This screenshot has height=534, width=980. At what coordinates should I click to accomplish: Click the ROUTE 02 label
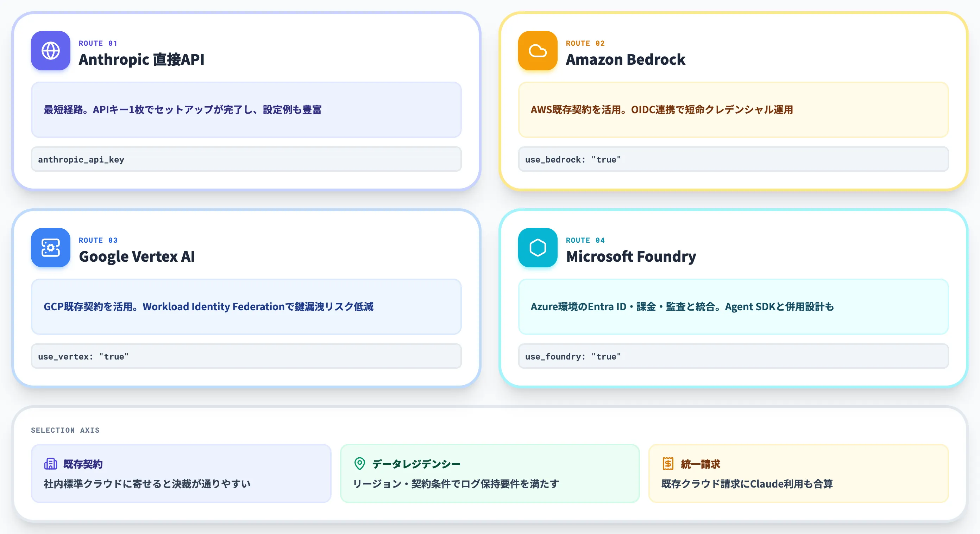click(585, 43)
